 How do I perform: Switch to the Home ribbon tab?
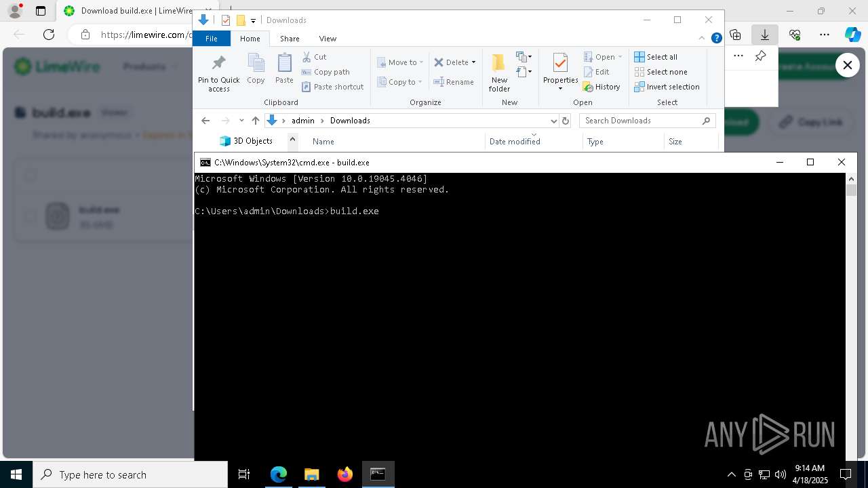click(250, 39)
